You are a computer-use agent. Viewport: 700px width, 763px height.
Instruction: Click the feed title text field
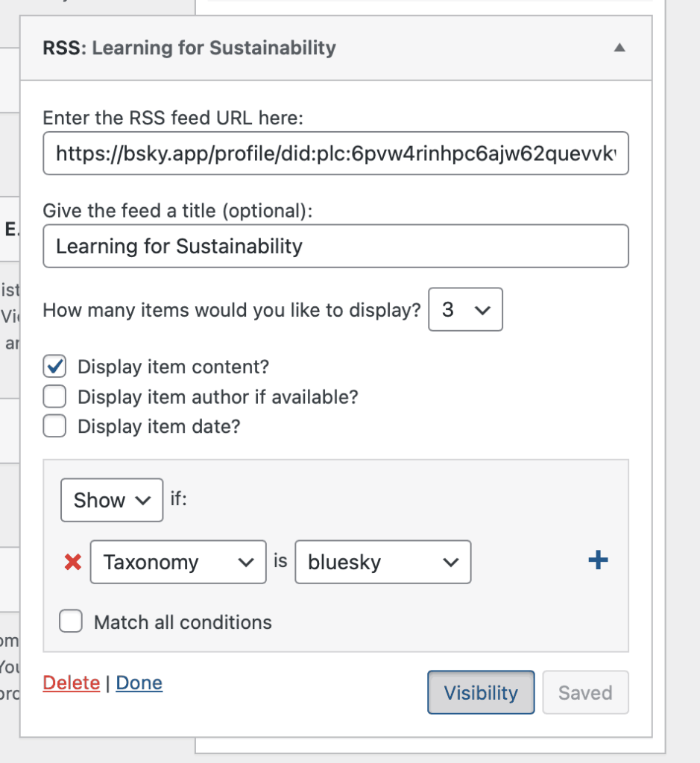point(335,247)
